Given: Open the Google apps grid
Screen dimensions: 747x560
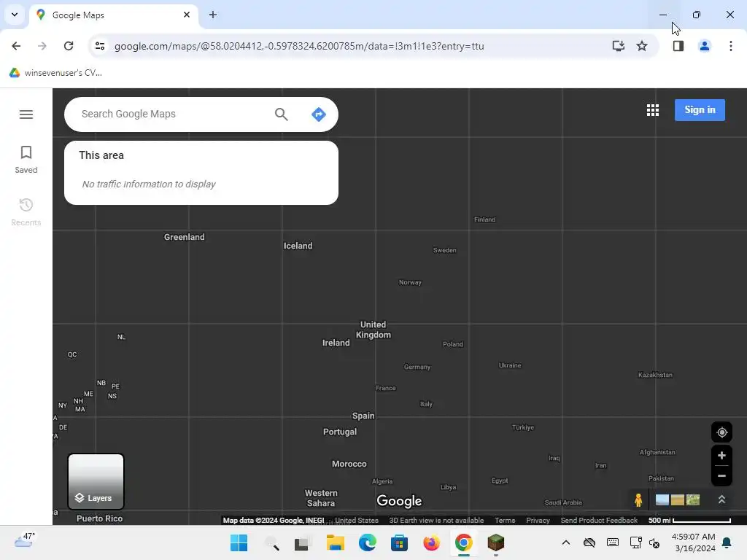Looking at the screenshot, I should click(653, 110).
